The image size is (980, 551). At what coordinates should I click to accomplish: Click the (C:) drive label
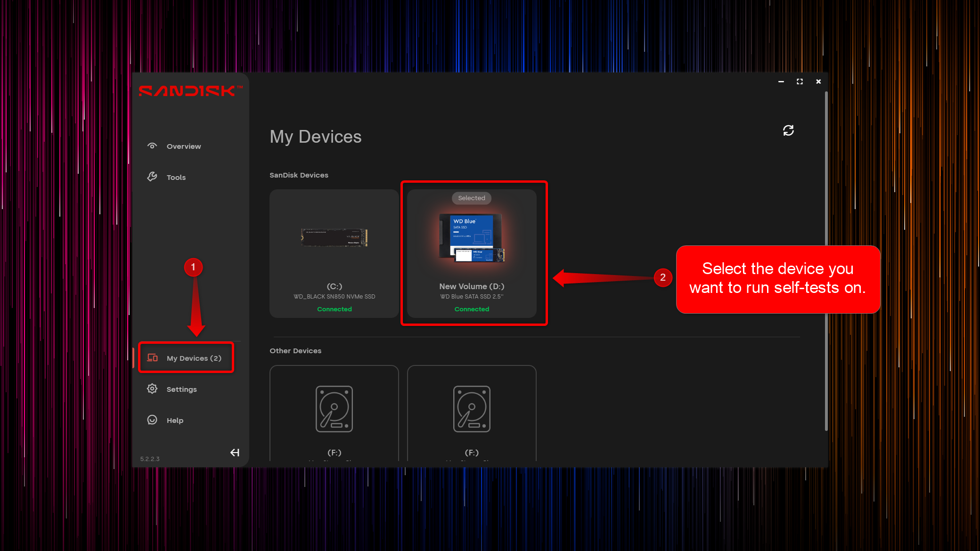[x=335, y=286]
